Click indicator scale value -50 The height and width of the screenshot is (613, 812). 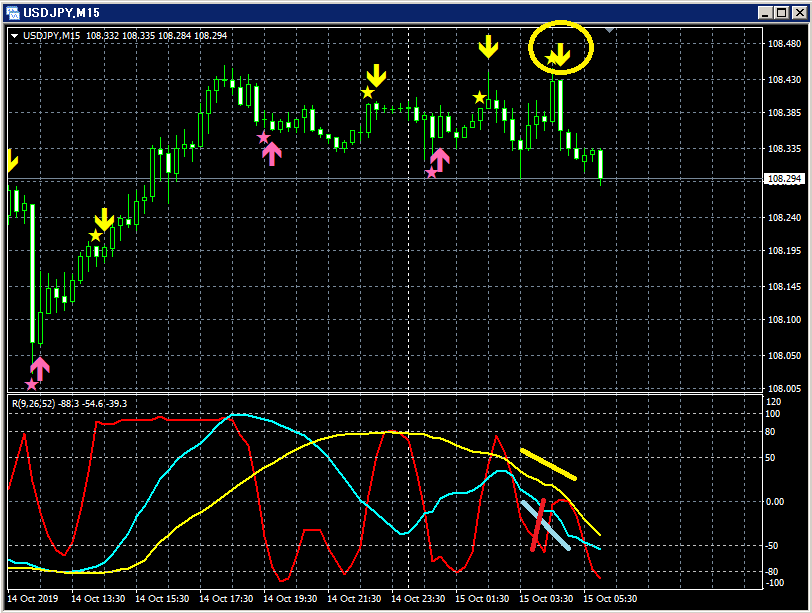tap(772, 546)
